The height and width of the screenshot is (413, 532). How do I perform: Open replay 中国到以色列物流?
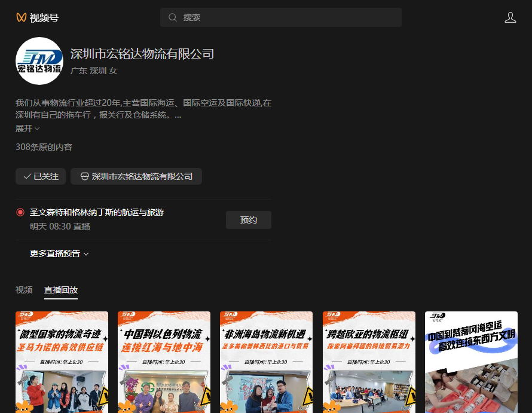pos(164,362)
